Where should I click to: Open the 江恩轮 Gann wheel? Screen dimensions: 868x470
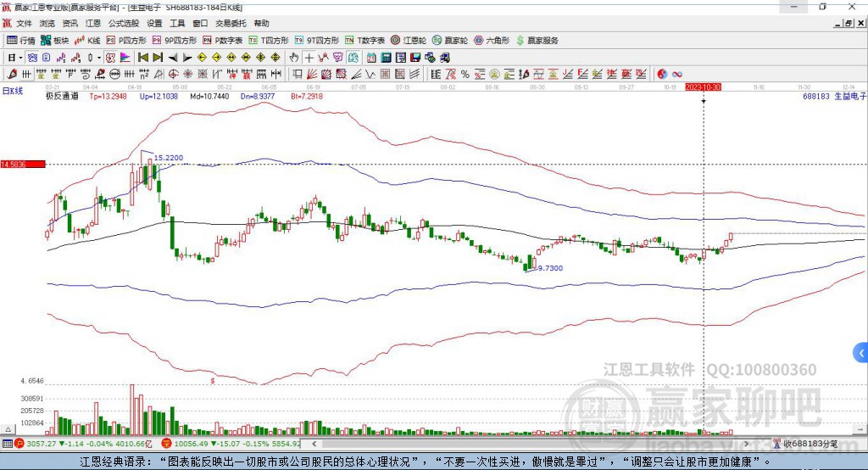click(x=409, y=41)
